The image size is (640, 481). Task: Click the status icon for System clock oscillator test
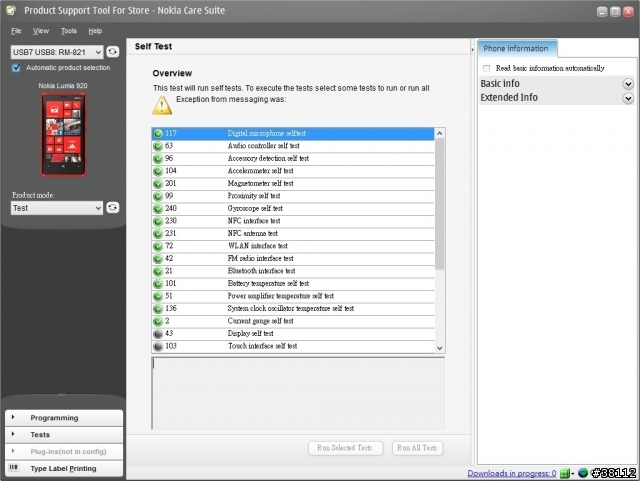pyautogui.click(x=158, y=309)
